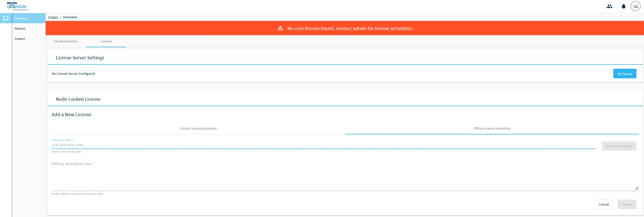Viewport: 644px width, 217px height.
Task: Select the License tab
Action: pyautogui.click(x=106, y=41)
